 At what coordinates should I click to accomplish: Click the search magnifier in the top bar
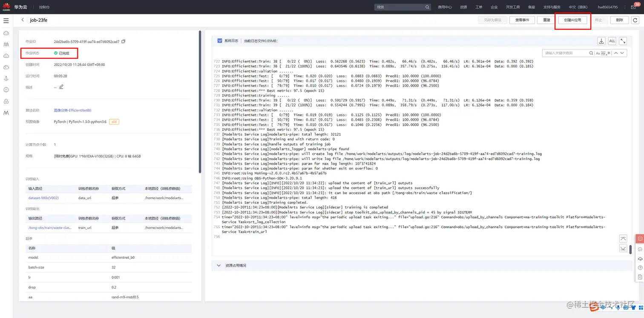pyautogui.click(x=427, y=7)
